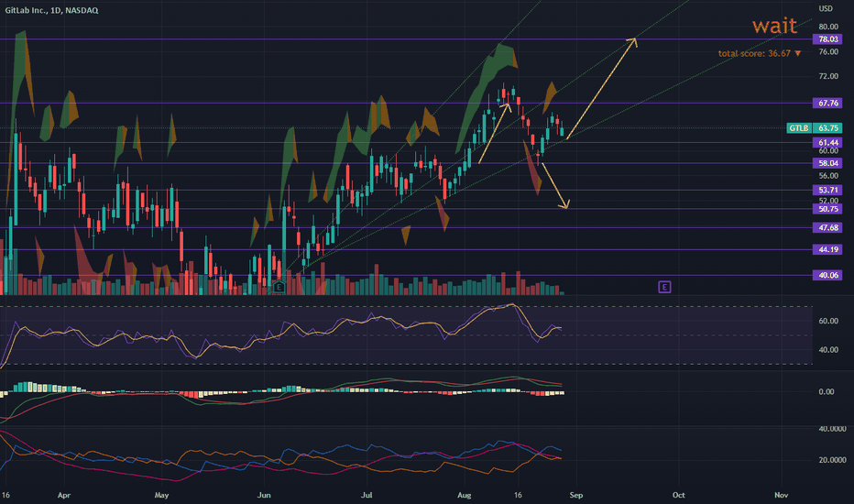
Task: Select the 47.68 price level label
Action: [x=827, y=228]
